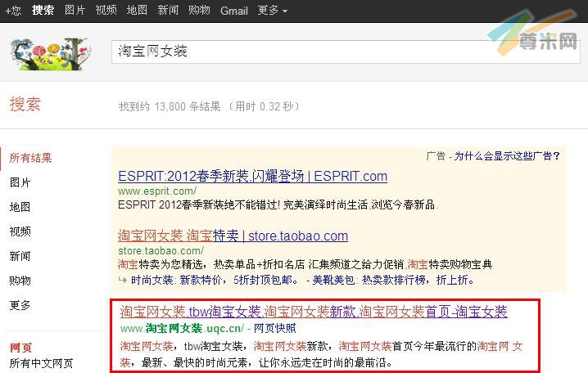This screenshot has height=373, width=588.
Task: Open the 淘宝网女装,tbw淘宝女装 result title
Action: (x=314, y=312)
